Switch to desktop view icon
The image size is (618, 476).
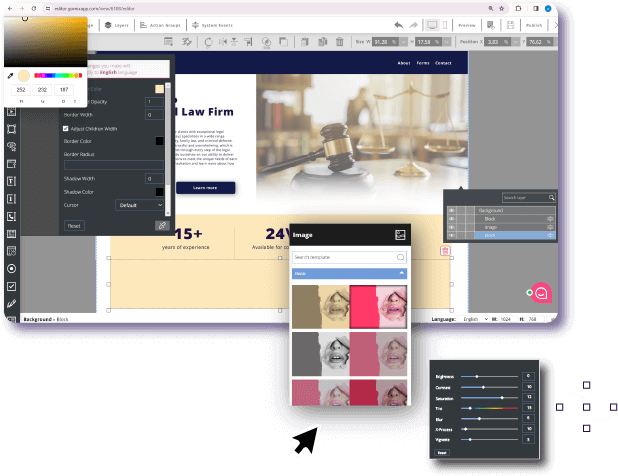coord(431,24)
